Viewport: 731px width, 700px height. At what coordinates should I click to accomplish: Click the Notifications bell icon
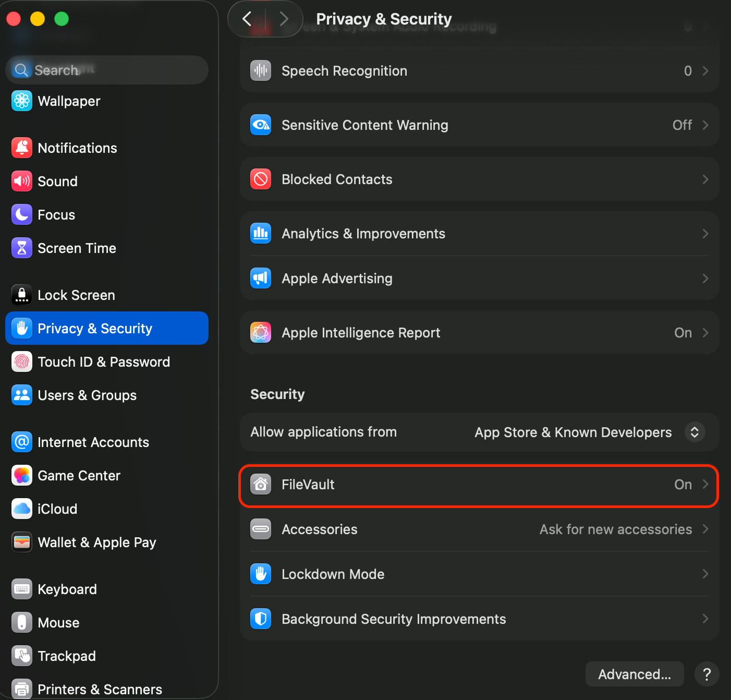tap(22, 148)
